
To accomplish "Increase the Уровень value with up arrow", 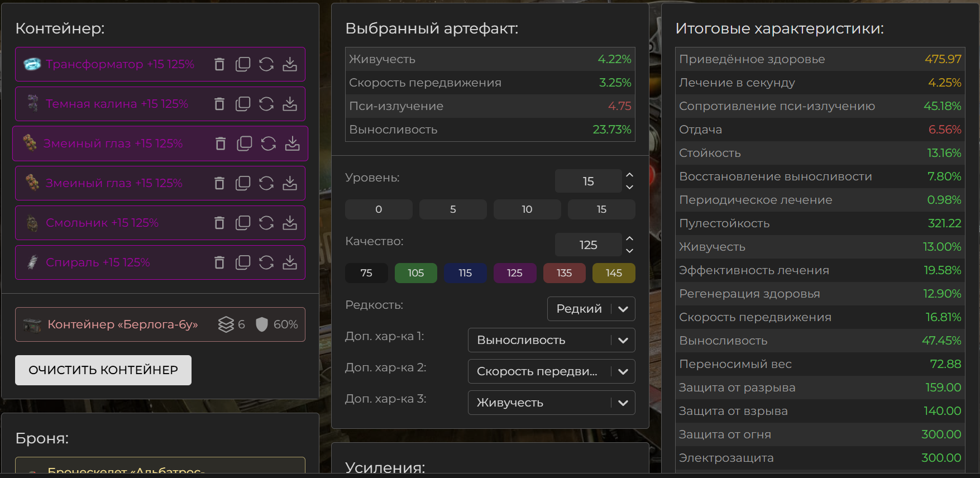I will pyautogui.click(x=629, y=175).
